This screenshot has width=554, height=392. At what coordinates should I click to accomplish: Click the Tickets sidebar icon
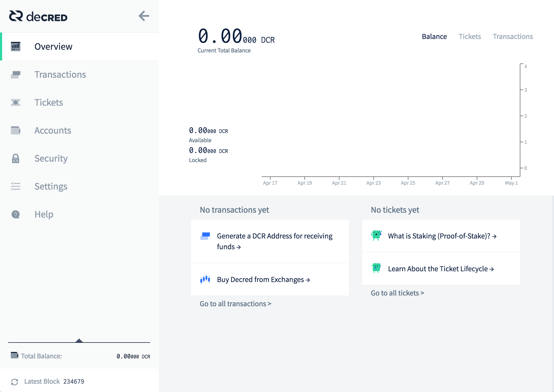tap(16, 102)
